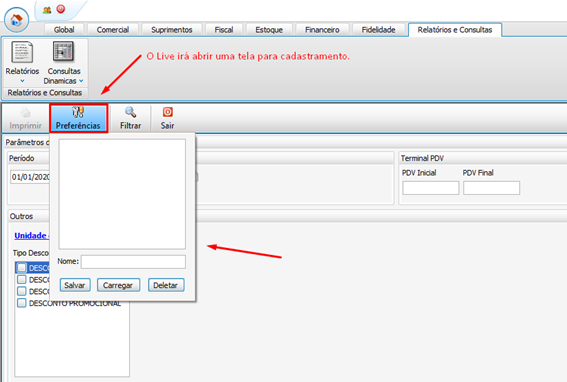Open the Unidade link
Viewport: 567px width, 382px height.
(31, 235)
